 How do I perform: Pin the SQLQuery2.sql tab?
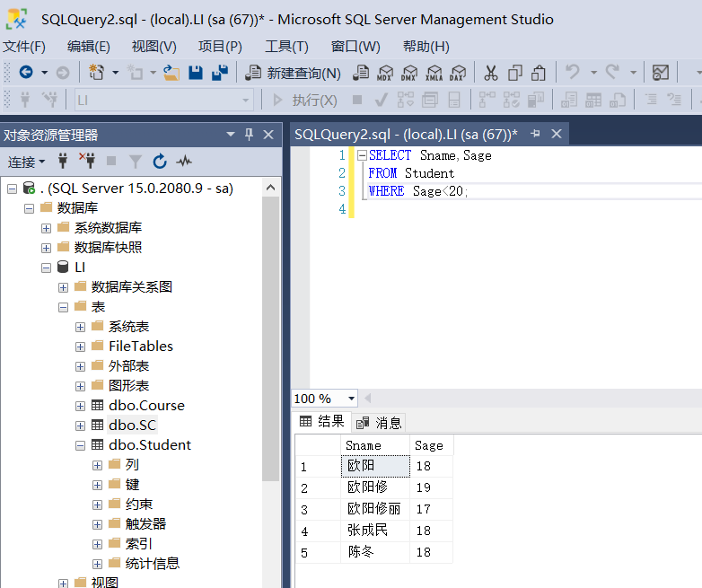point(535,134)
